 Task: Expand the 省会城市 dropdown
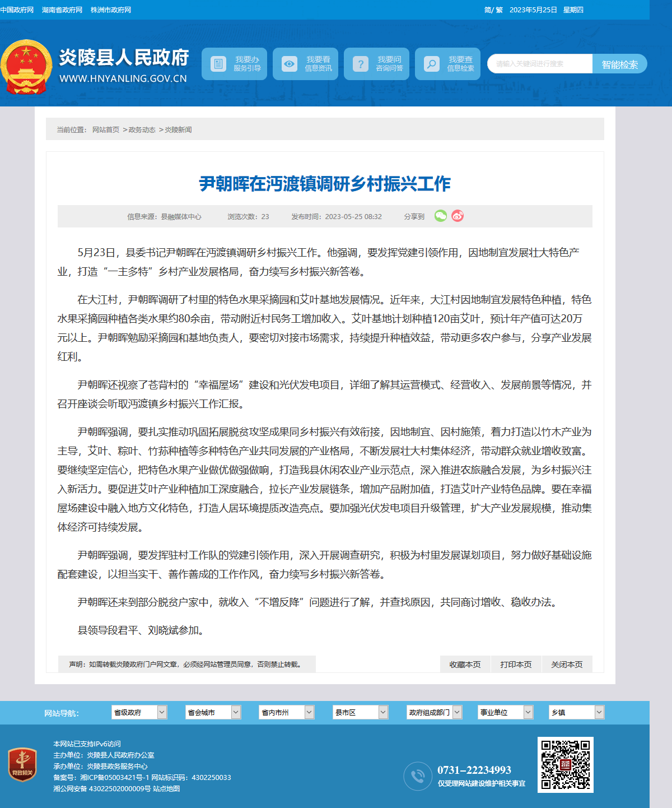click(x=213, y=712)
